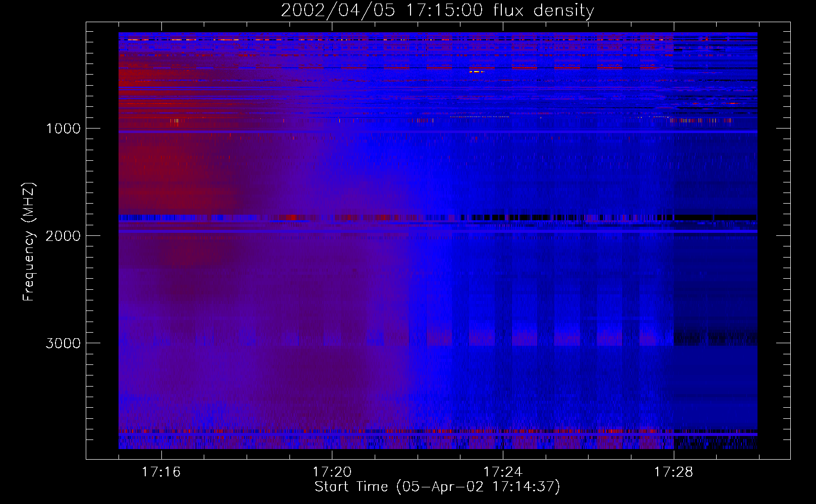Click the 2000 frequency tick label

tap(63, 236)
